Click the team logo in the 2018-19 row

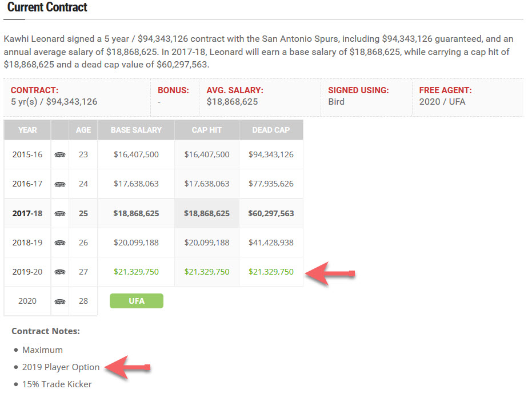[60, 243]
